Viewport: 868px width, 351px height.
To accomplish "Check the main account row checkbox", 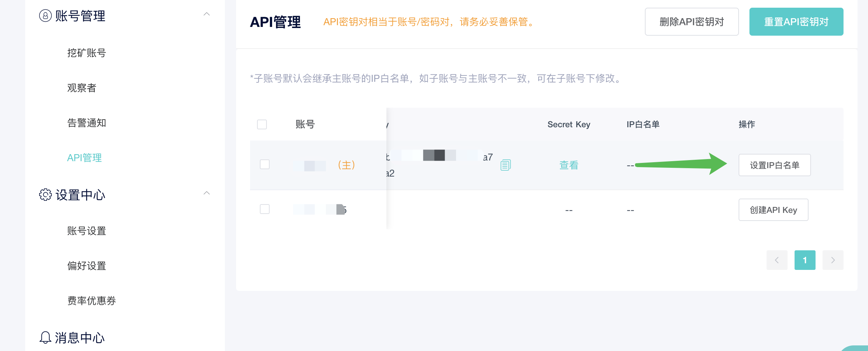I will point(265,164).
